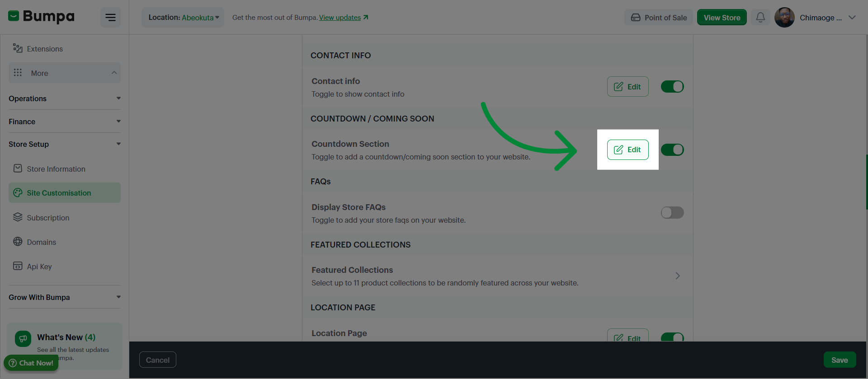The image size is (868, 379).
Task: Open the account menu chevron
Action: pos(852,18)
